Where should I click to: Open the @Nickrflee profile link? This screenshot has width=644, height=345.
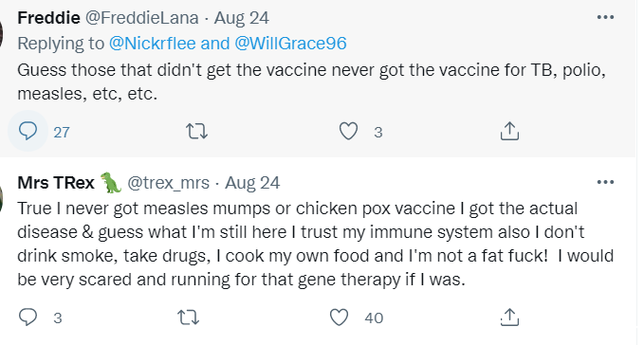point(153,44)
